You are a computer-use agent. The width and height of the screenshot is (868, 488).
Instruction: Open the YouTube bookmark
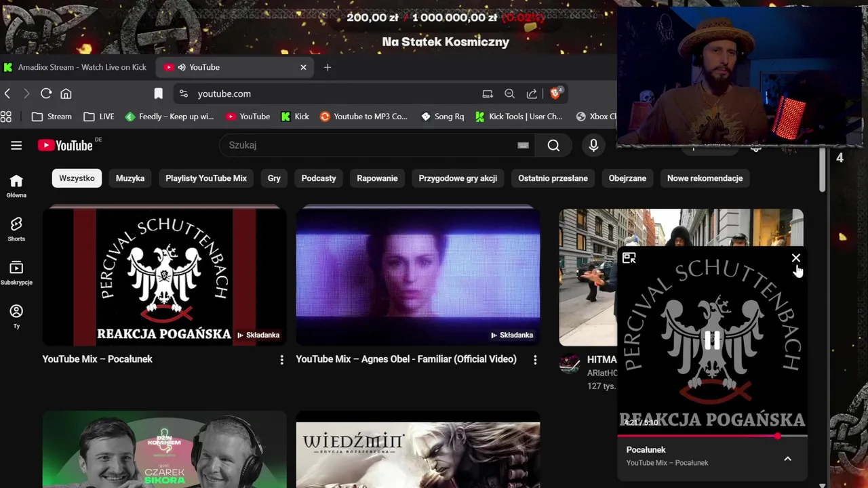[248, 117]
